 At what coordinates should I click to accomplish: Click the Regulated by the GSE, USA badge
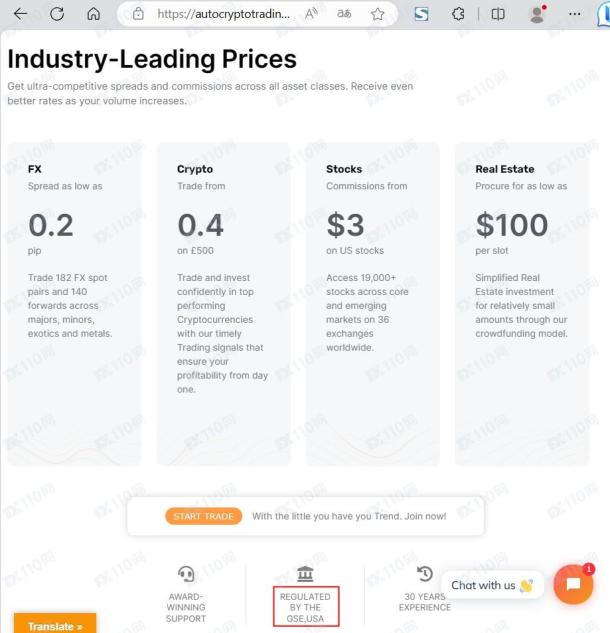(x=306, y=607)
